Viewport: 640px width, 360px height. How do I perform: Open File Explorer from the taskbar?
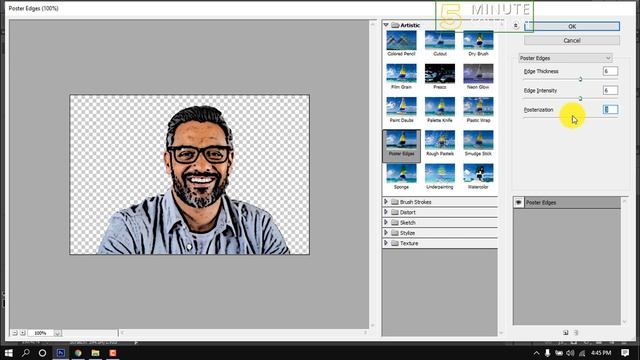pos(96,353)
